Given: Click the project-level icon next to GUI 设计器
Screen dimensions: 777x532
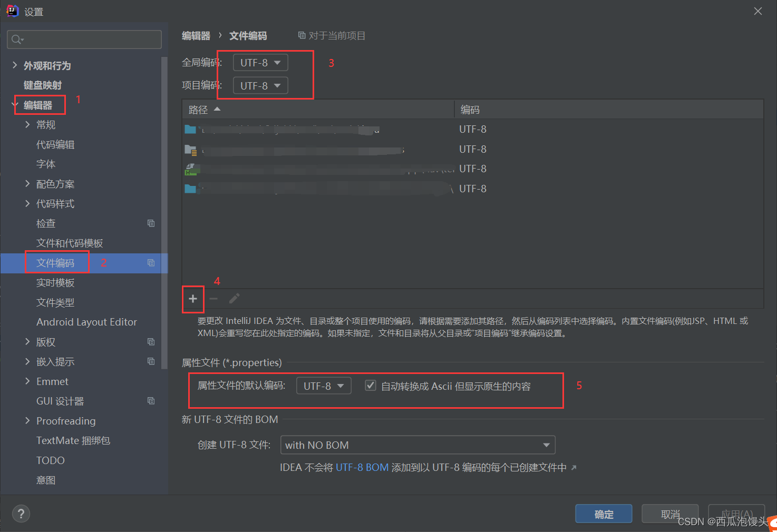Looking at the screenshot, I should point(151,401).
